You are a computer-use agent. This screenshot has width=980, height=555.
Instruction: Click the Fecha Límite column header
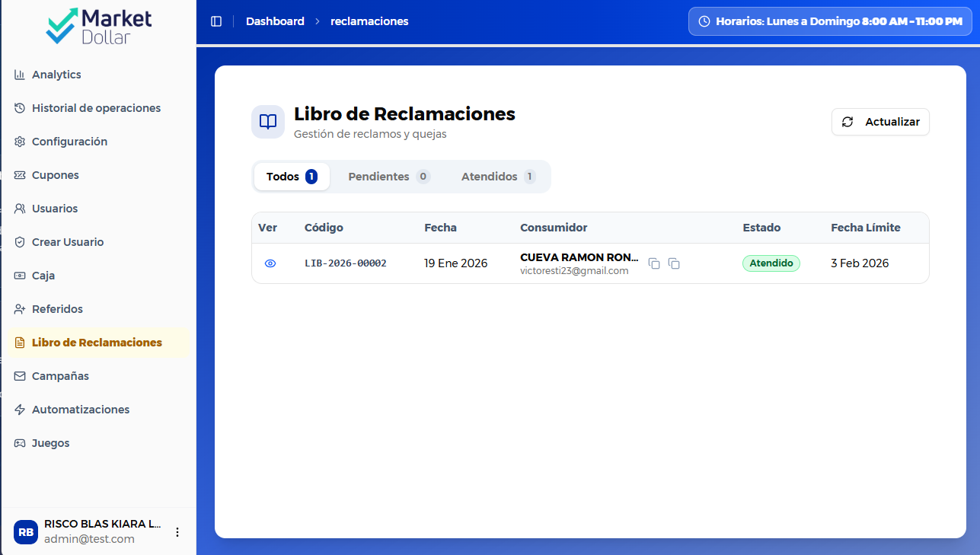866,228
